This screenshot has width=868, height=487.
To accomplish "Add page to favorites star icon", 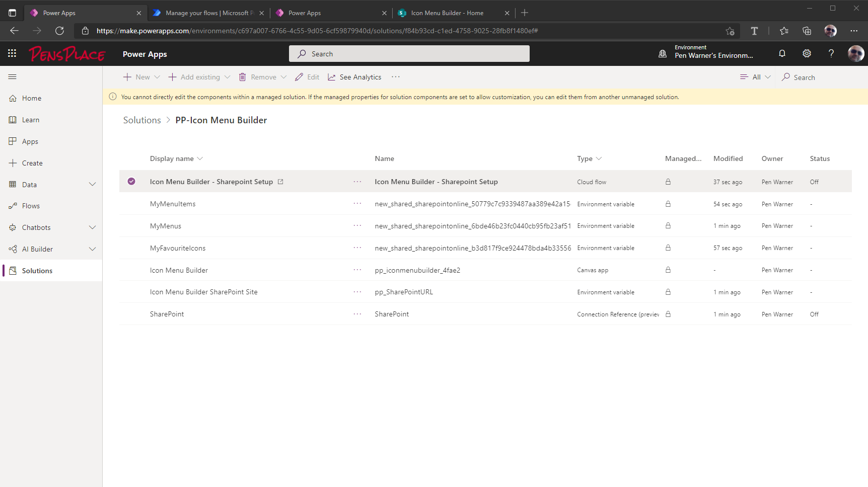I will pyautogui.click(x=730, y=31).
